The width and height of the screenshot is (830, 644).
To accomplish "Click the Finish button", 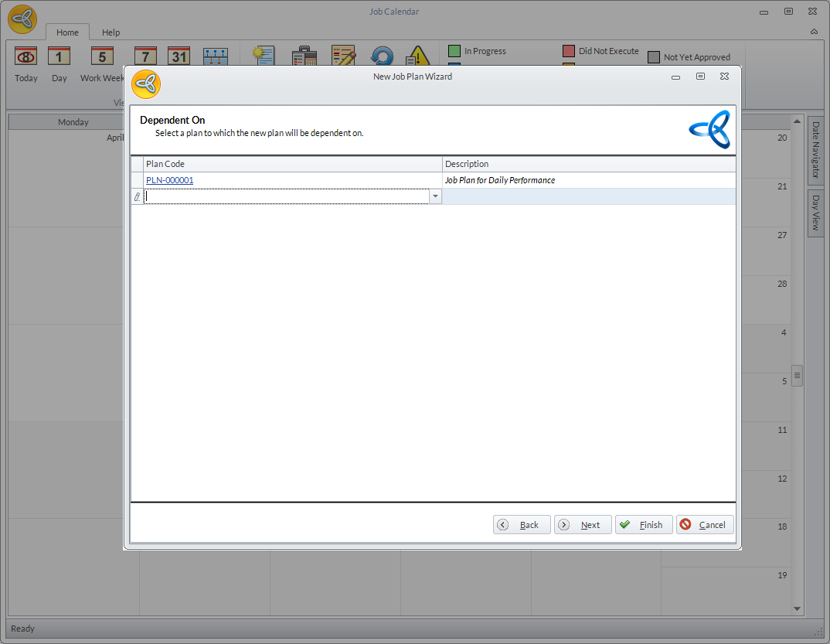I will coord(643,525).
